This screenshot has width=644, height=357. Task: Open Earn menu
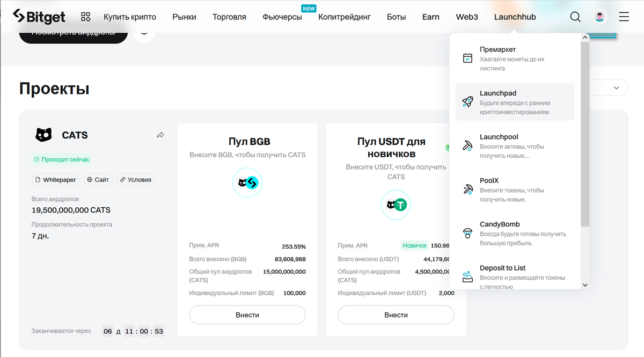tap(431, 17)
